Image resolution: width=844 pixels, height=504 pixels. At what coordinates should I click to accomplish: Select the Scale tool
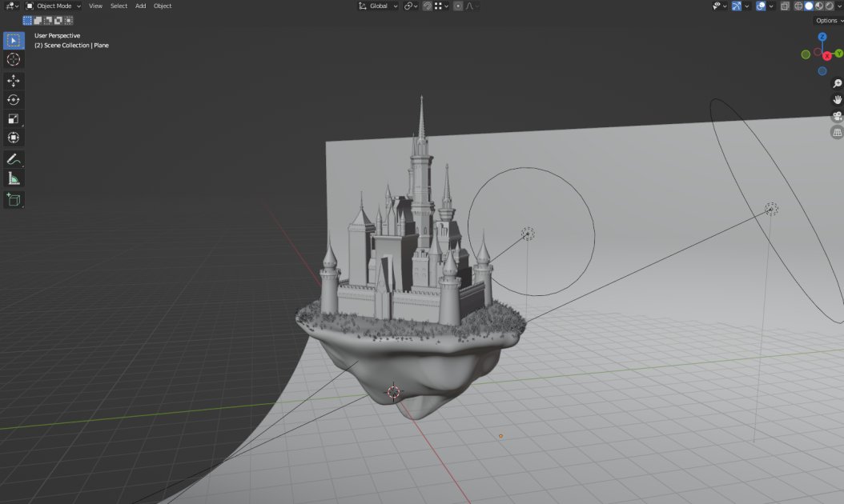click(x=14, y=118)
